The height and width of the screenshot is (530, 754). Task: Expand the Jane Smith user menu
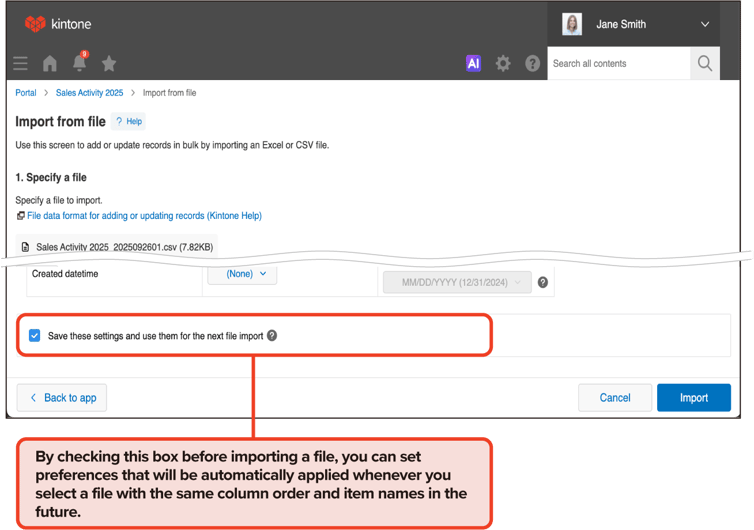[x=704, y=24]
